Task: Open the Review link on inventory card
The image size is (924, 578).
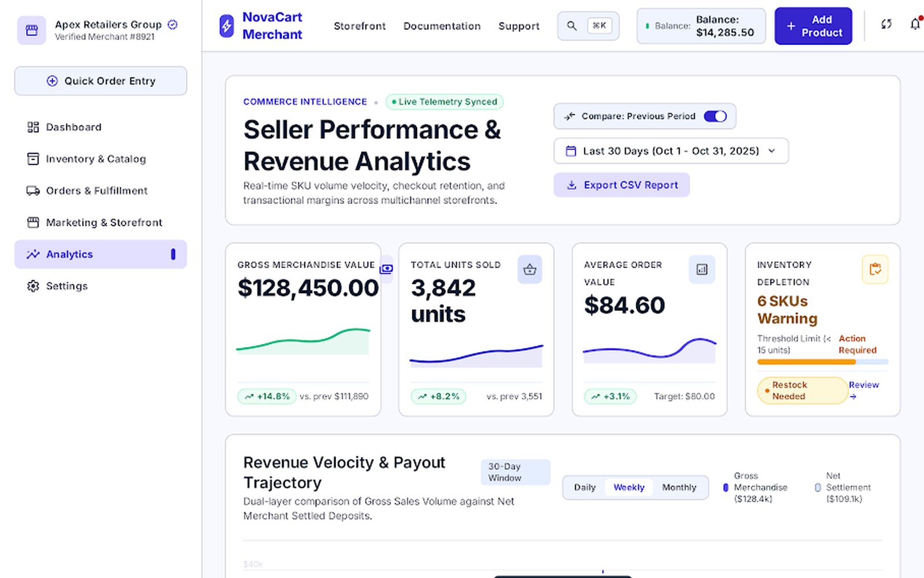Action: click(x=863, y=390)
